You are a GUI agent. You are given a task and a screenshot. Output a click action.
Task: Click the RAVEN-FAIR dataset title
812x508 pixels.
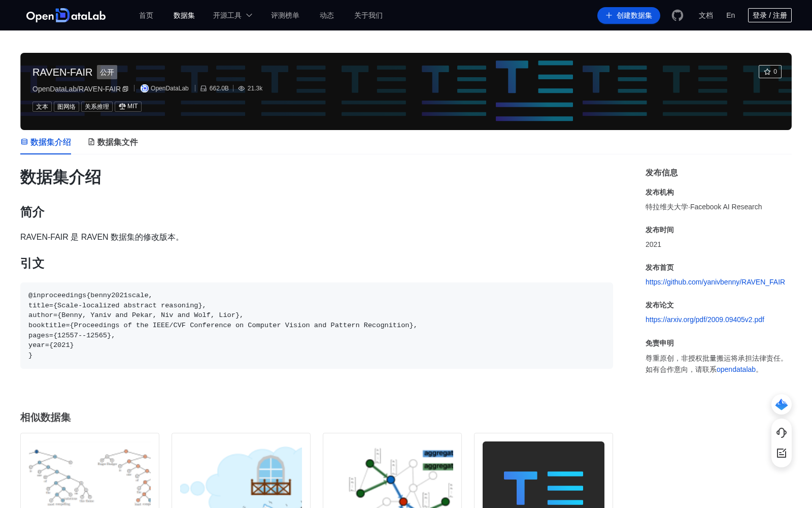tap(62, 72)
